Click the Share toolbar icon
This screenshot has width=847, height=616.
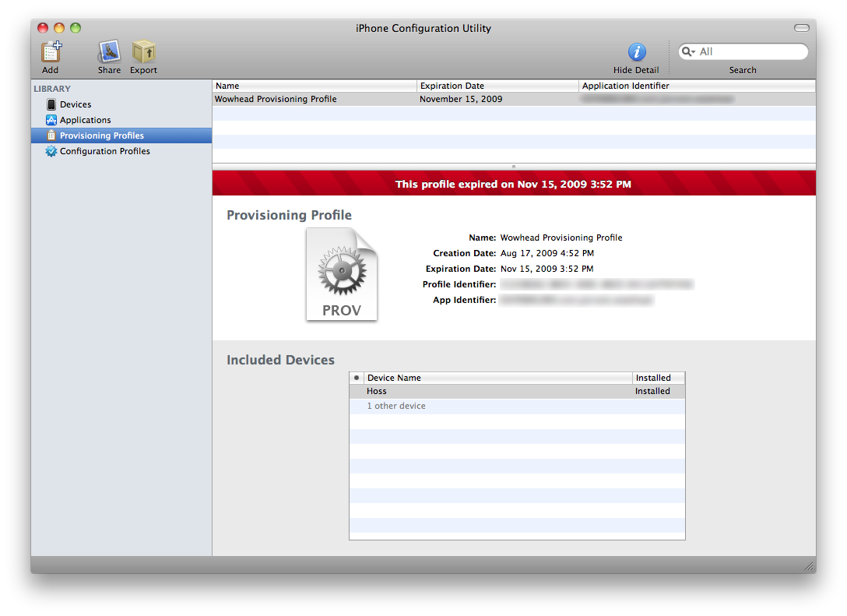click(x=109, y=53)
